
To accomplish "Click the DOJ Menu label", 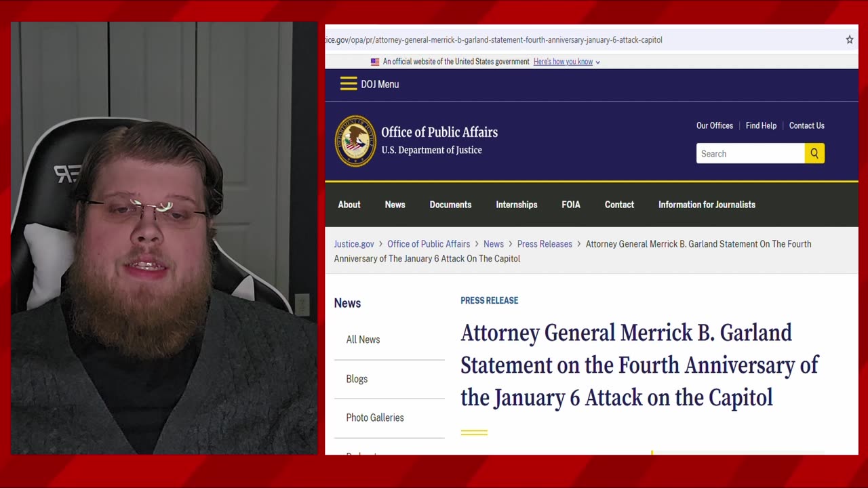I will point(380,84).
